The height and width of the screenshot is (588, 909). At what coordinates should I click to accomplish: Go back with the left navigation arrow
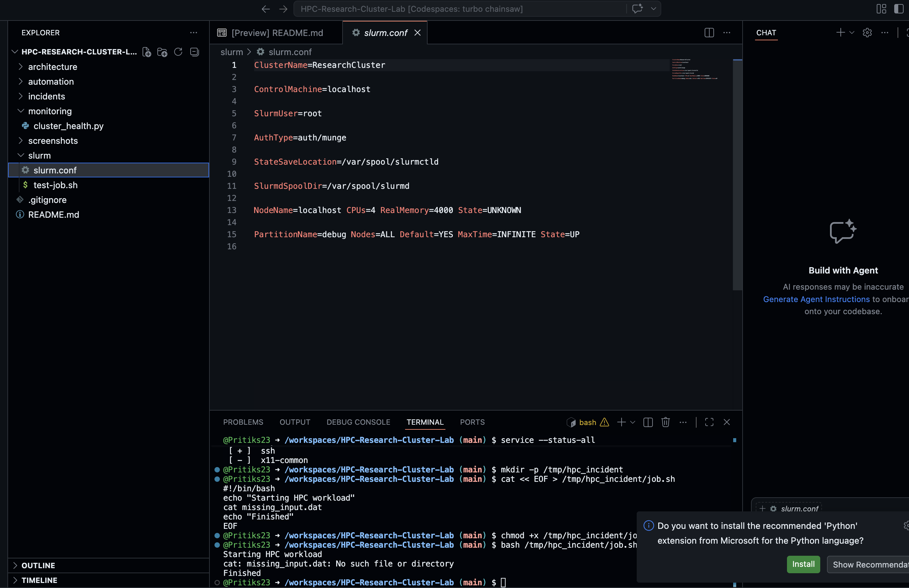click(x=266, y=9)
